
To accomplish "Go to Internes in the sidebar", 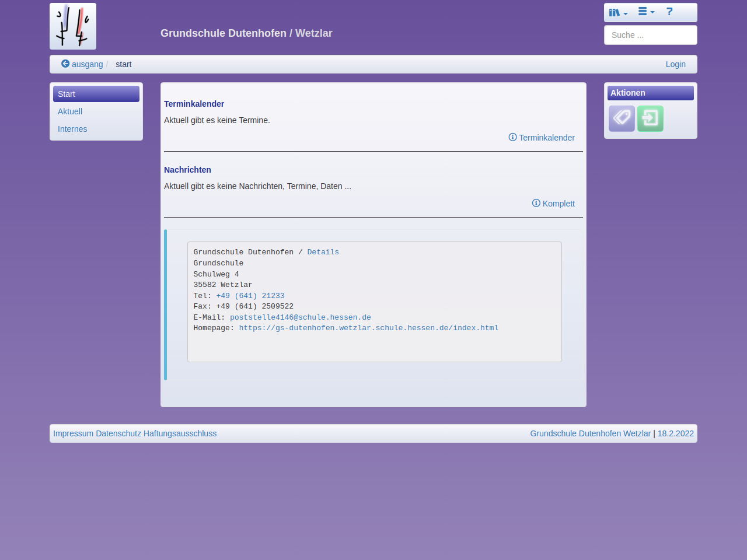I will tap(72, 129).
